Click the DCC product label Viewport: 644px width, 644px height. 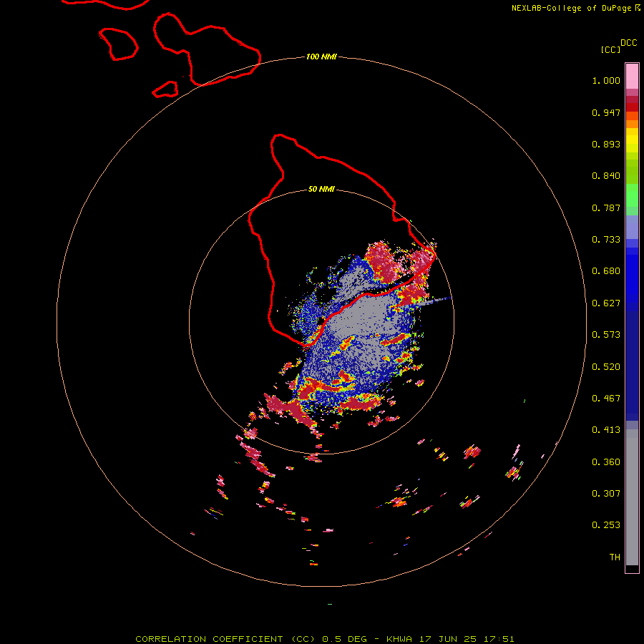pos(629,43)
